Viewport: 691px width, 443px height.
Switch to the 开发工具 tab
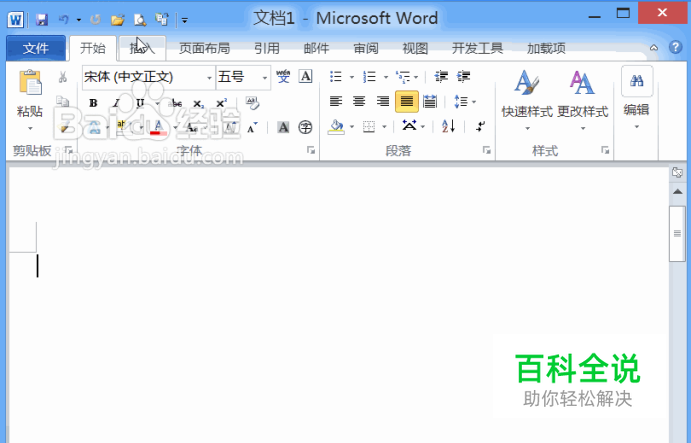click(x=477, y=48)
